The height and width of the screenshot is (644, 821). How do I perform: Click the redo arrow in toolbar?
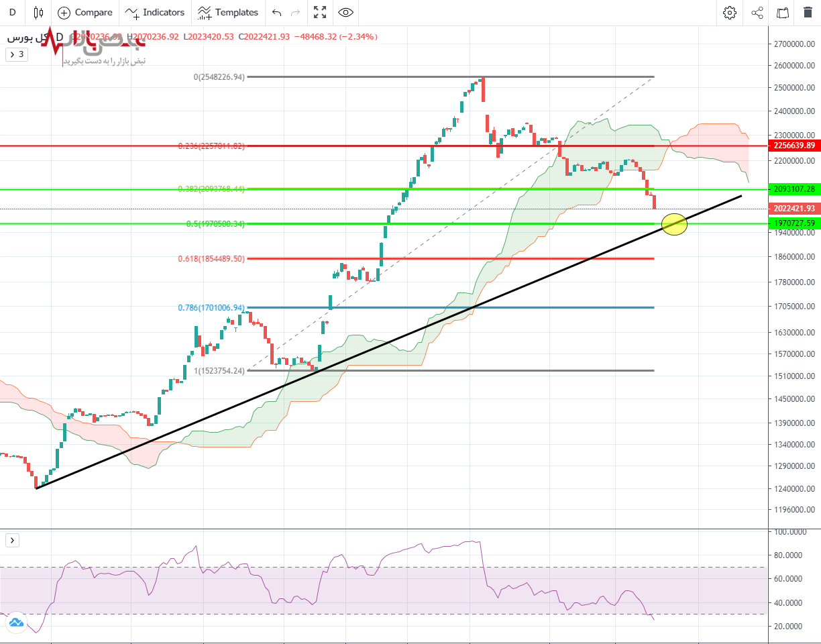(296, 12)
